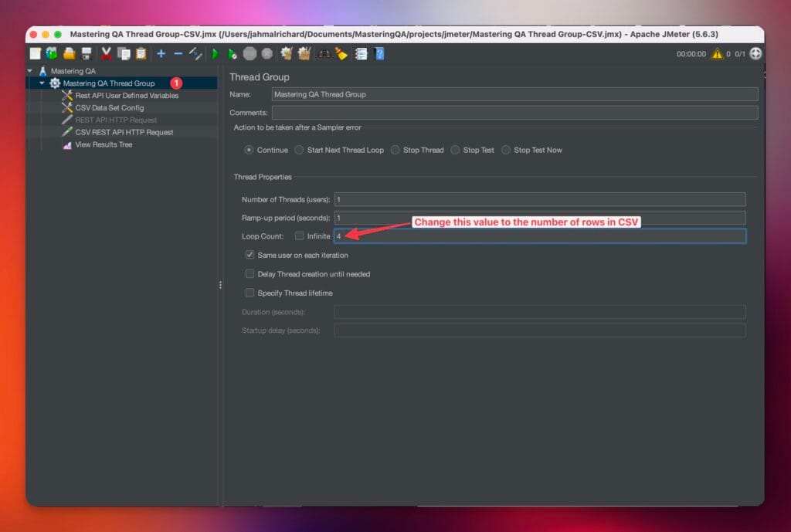Click into the Comments field
Viewport: 791px width, 532px height.
tap(514, 113)
